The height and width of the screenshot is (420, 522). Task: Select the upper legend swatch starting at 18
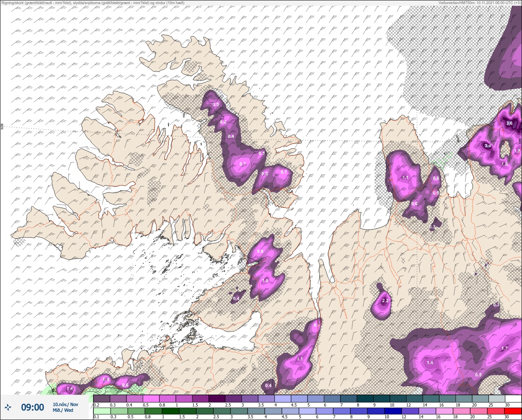(x=464, y=398)
